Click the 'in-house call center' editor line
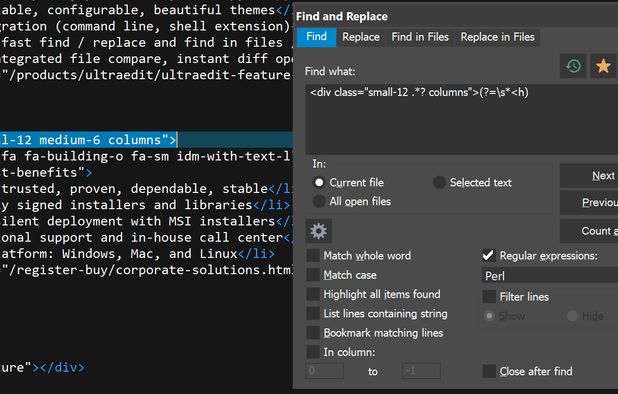Viewport: 618px width, 394px height. (146, 238)
